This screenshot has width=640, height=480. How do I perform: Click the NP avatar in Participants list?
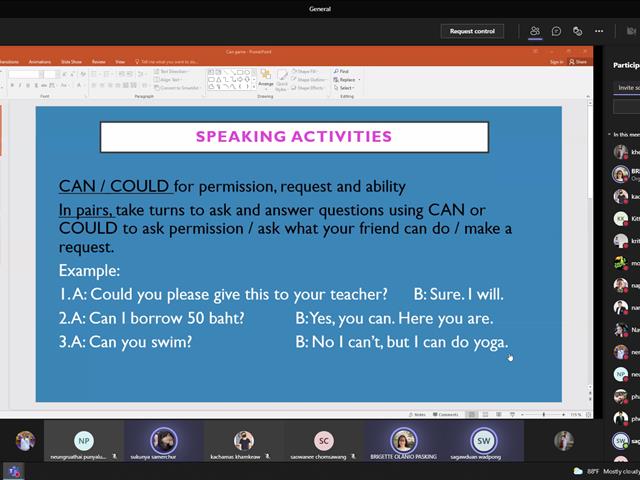[x=620, y=374]
